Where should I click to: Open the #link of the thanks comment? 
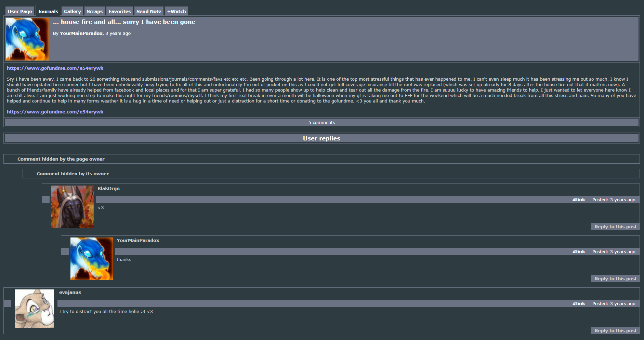click(x=579, y=251)
